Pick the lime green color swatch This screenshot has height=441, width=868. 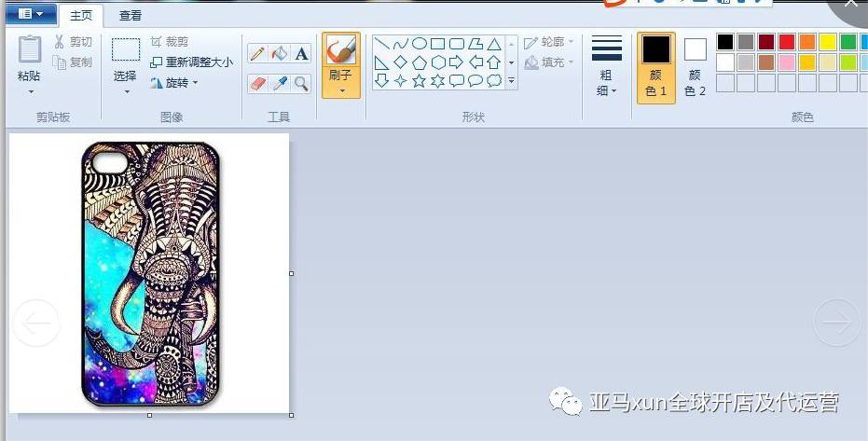coord(848,62)
